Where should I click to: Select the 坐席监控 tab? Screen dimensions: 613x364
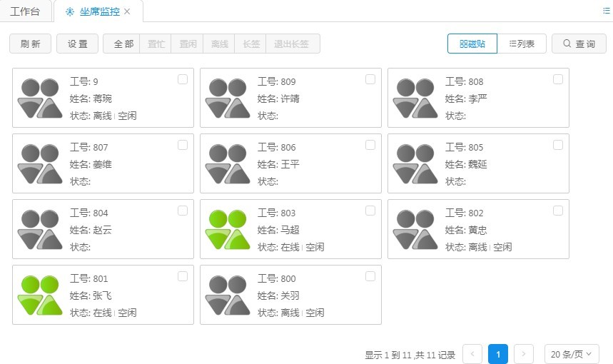point(94,11)
